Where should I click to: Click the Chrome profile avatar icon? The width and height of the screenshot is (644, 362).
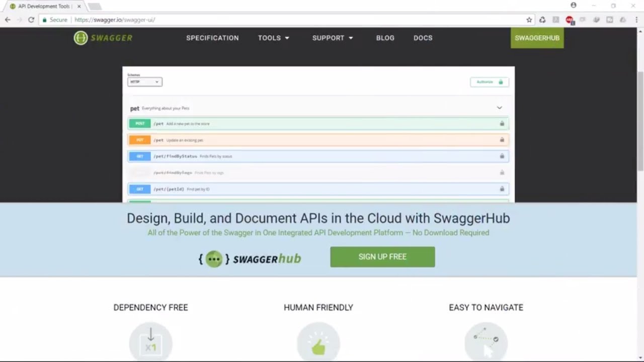574,6
